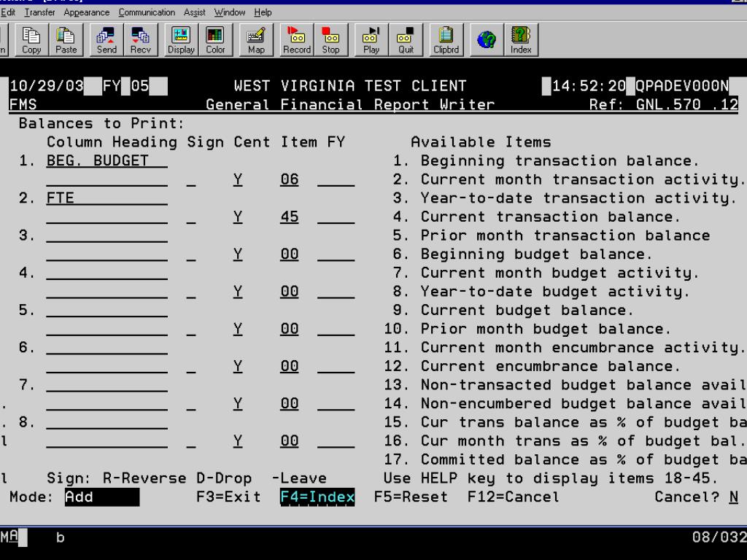747x560 pixels.
Task: Click the Cent field for row 3
Action: coord(238,254)
